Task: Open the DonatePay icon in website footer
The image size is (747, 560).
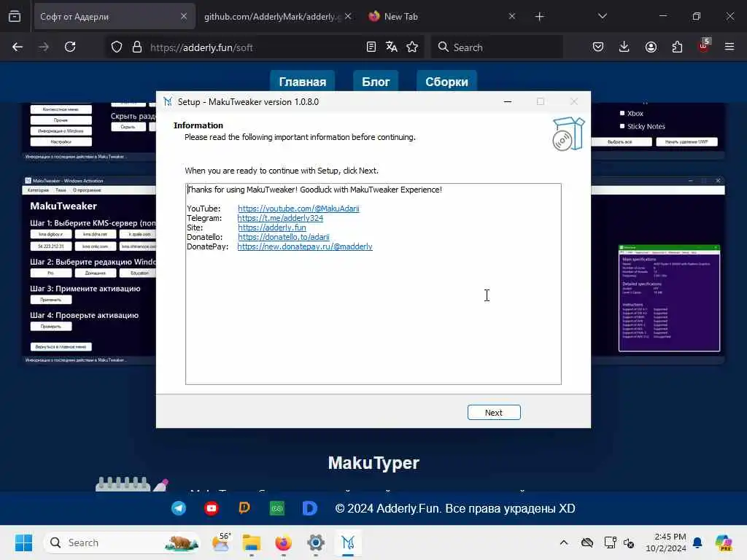Action: tap(244, 508)
